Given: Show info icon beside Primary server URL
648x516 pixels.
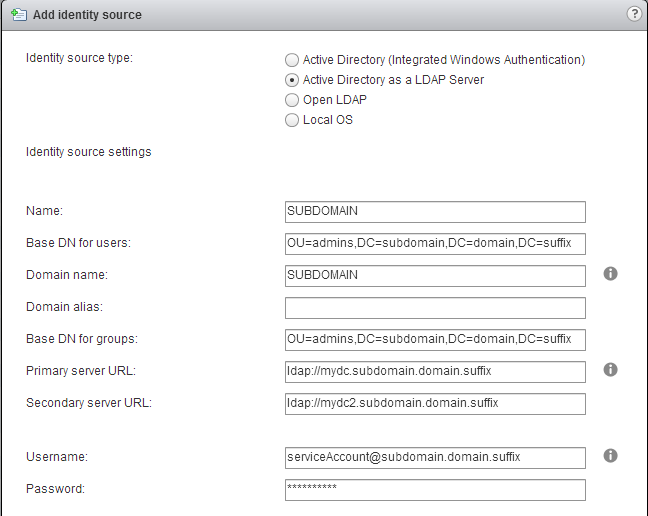Looking at the screenshot, I should tap(610, 369).
